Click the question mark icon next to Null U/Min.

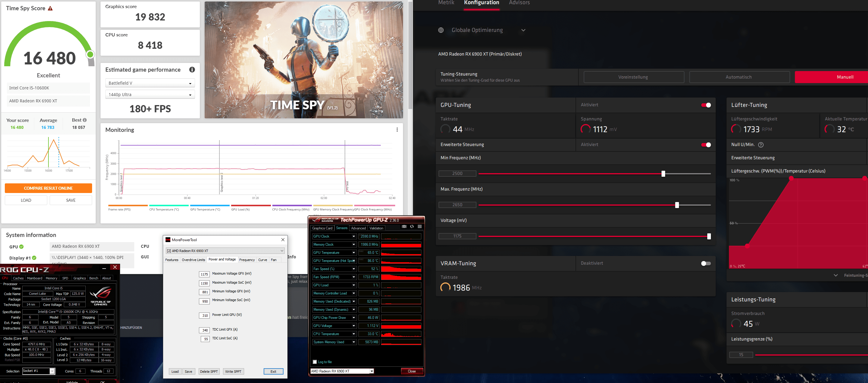(x=761, y=145)
